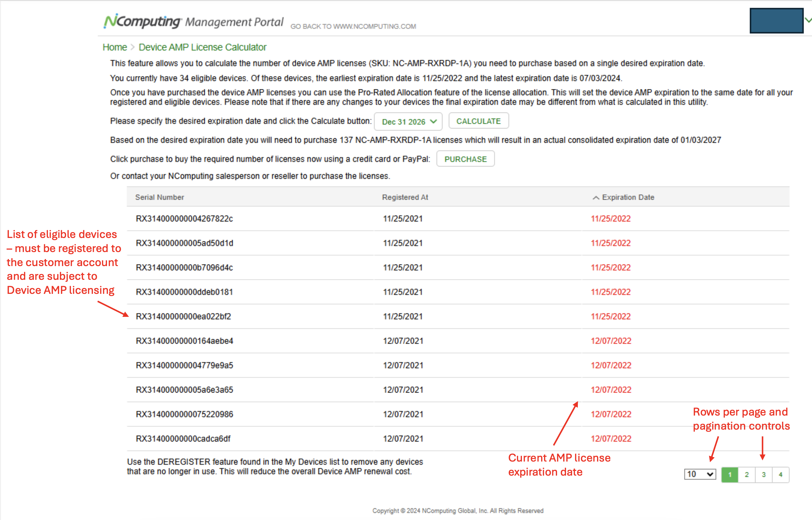Image resolution: width=812 pixels, height=520 pixels.
Task: Sort by Expiration Date column header
Action: [x=628, y=197]
